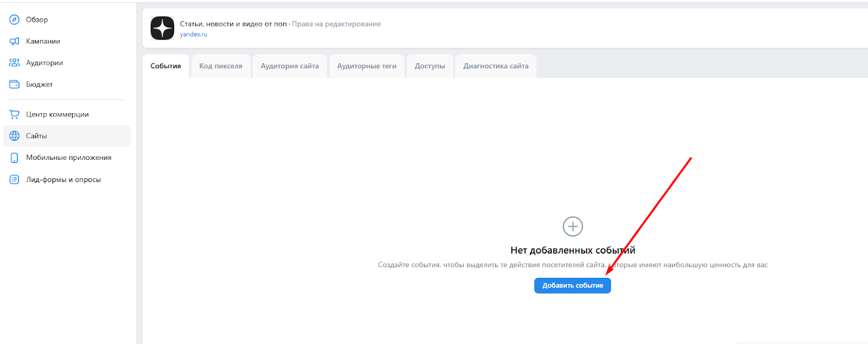Select the Сайты sidebar item
Screen dimensions: 868x344
pyautogui.click(x=67, y=136)
